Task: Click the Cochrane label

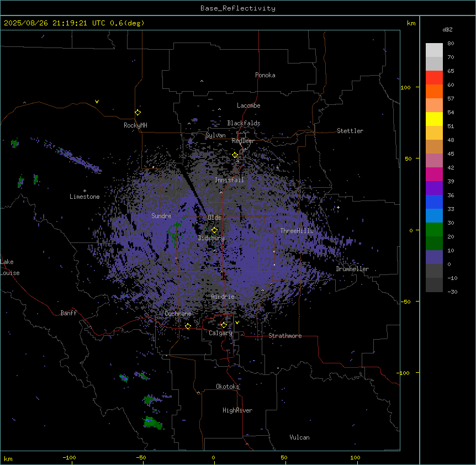Action: click(x=178, y=314)
